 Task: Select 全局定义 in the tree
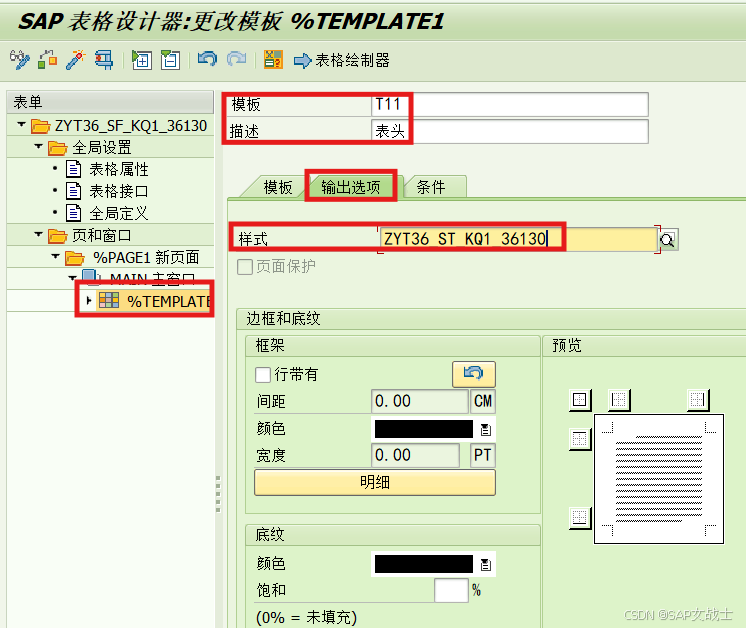pyautogui.click(x=119, y=213)
